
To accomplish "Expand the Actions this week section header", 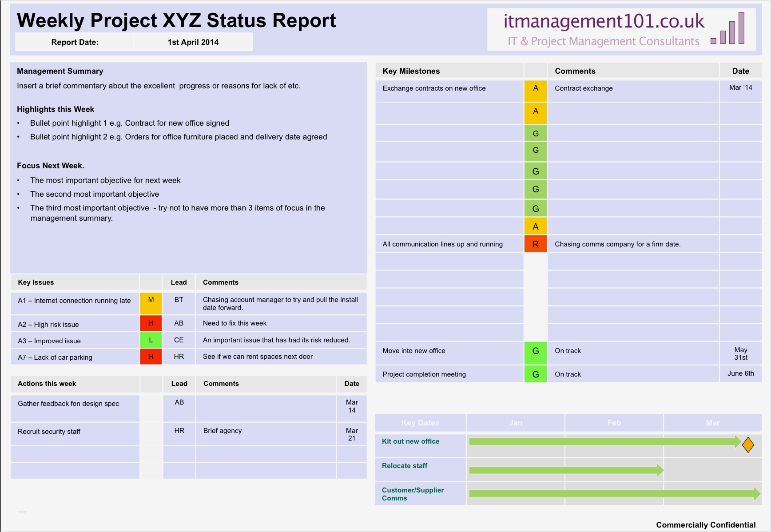I will [x=47, y=384].
